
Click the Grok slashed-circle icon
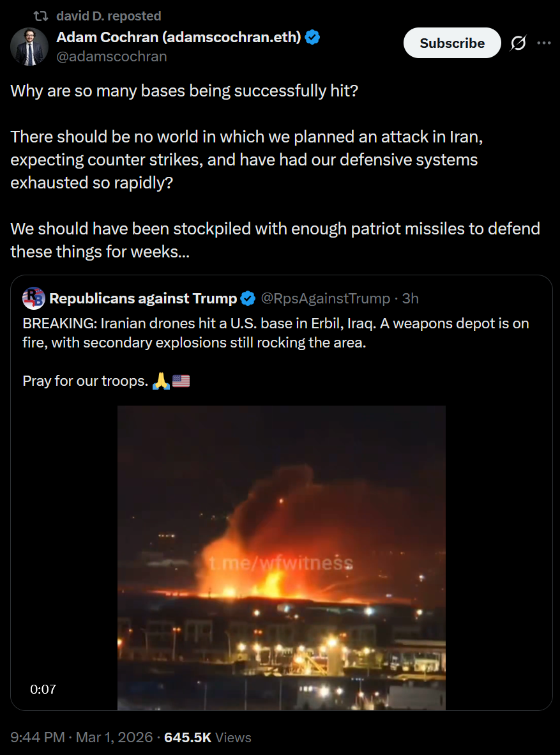pyautogui.click(x=518, y=43)
